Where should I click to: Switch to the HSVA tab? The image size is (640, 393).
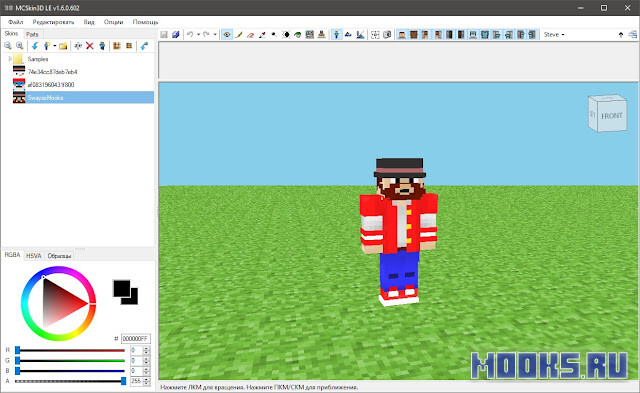pyautogui.click(x=33, y=256)
